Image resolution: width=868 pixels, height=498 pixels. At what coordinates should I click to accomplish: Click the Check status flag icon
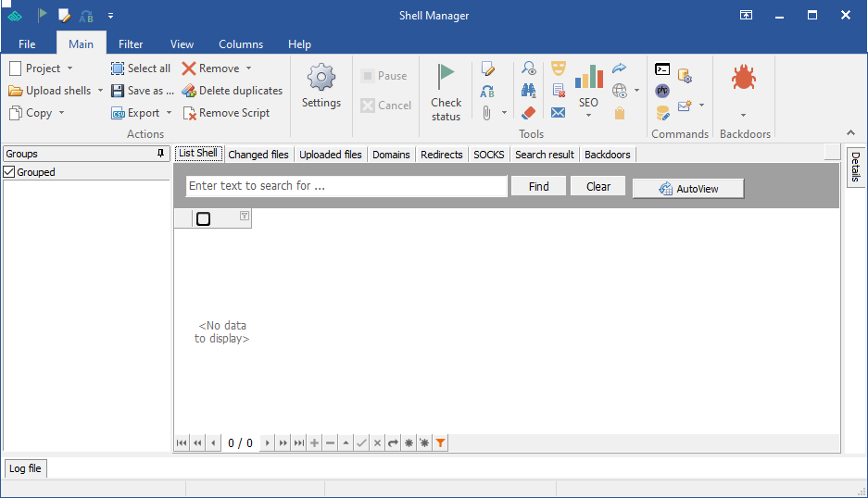pyautogui.click(x=446, y=76)
